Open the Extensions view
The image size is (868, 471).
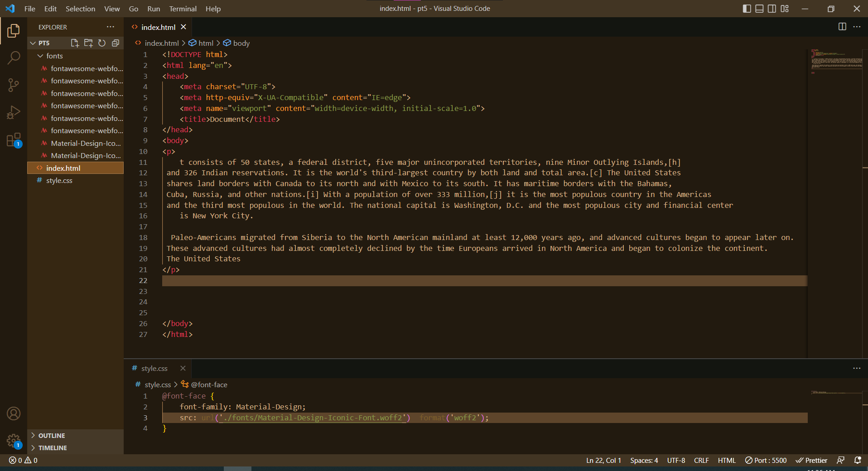pyautogui.click(x=14, y=140)
